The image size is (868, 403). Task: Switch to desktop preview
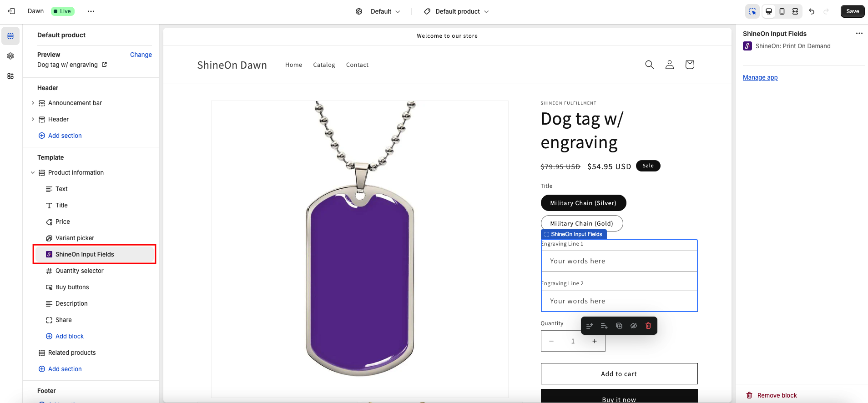tap(769, 11)
